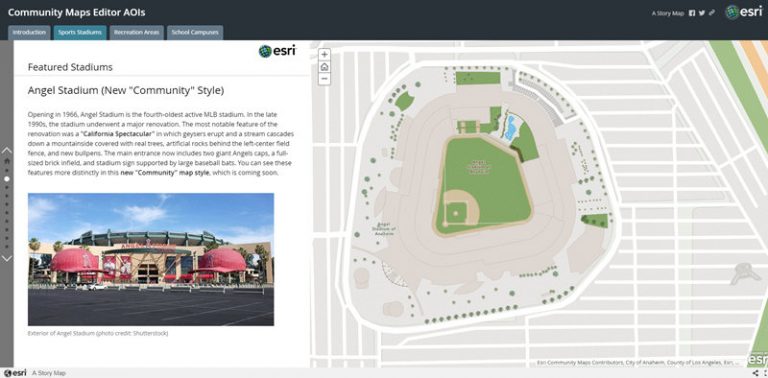
Task: Click the 'Featured Stadiums' heading
Action: [x=70, y=67]
